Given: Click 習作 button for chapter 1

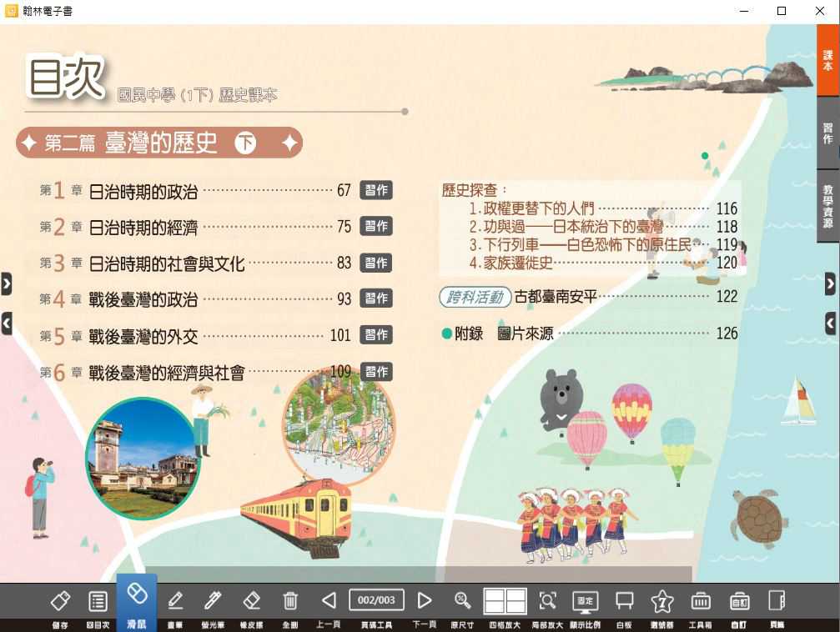Looking at the screenshot, I should pos(376,190).
